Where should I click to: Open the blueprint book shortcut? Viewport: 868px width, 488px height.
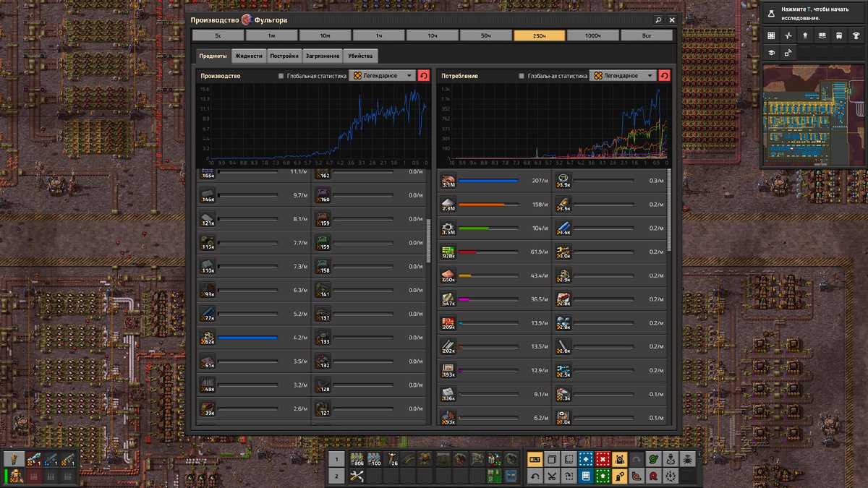586,476
